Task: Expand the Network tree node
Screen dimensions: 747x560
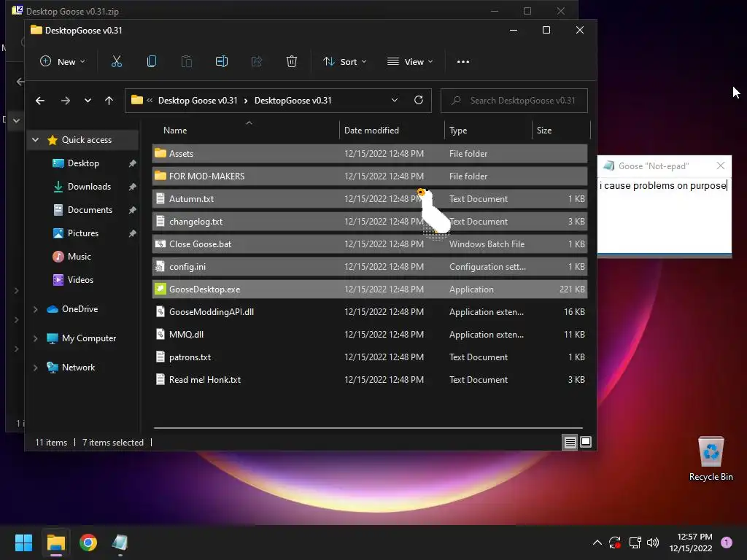Action: pyautogui.click(x=35, y=367)
